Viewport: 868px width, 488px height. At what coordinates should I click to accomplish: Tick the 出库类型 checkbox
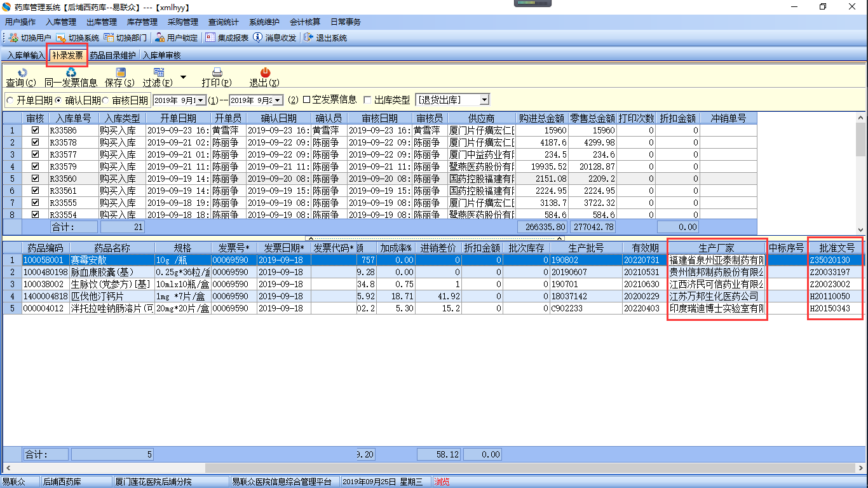coord(367,100)
